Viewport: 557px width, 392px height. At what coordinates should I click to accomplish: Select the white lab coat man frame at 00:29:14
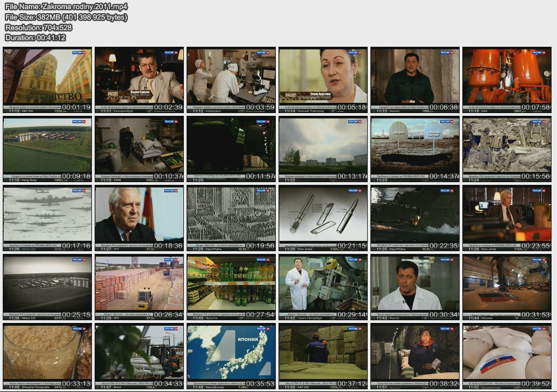[x=323, y=287]
